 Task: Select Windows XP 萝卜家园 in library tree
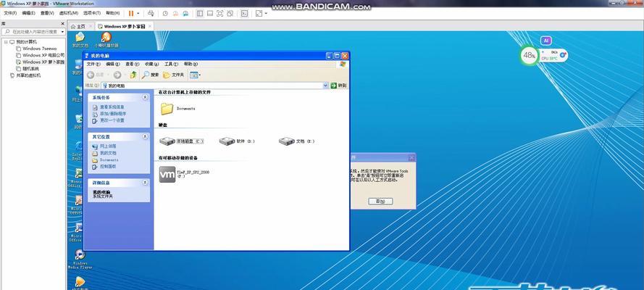(x=41, y=62)
